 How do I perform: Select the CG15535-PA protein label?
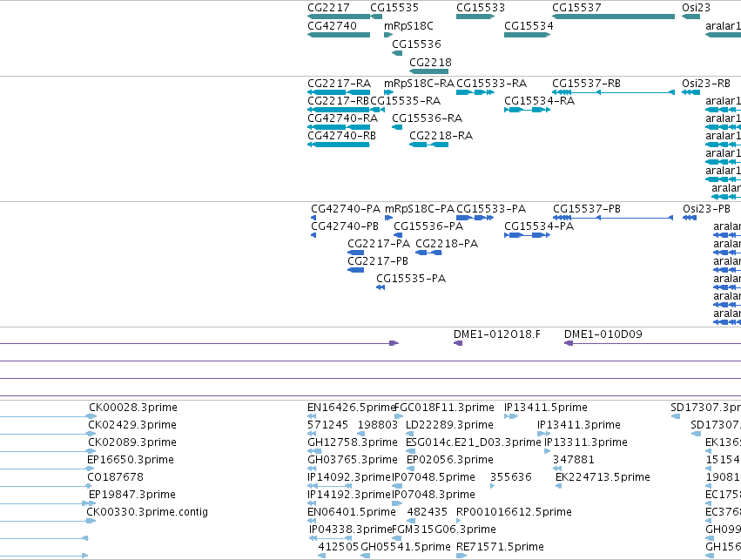coord(411,280)
